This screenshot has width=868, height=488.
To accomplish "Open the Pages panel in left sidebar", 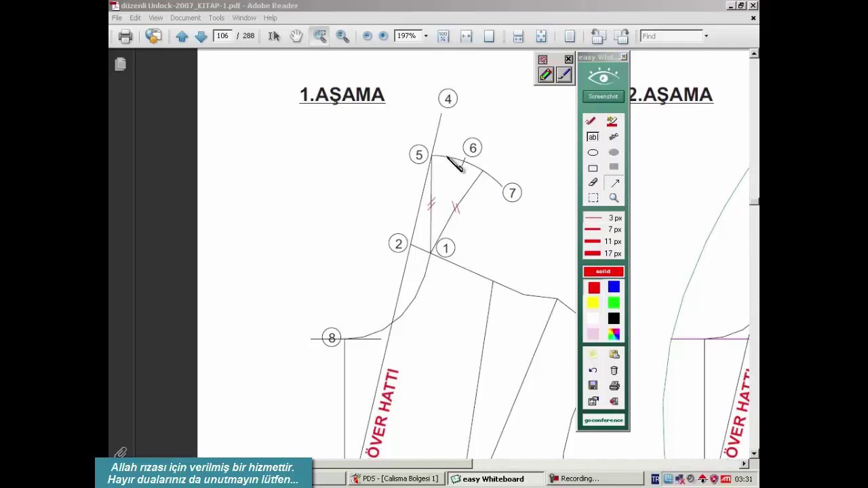I will point(121,64).
